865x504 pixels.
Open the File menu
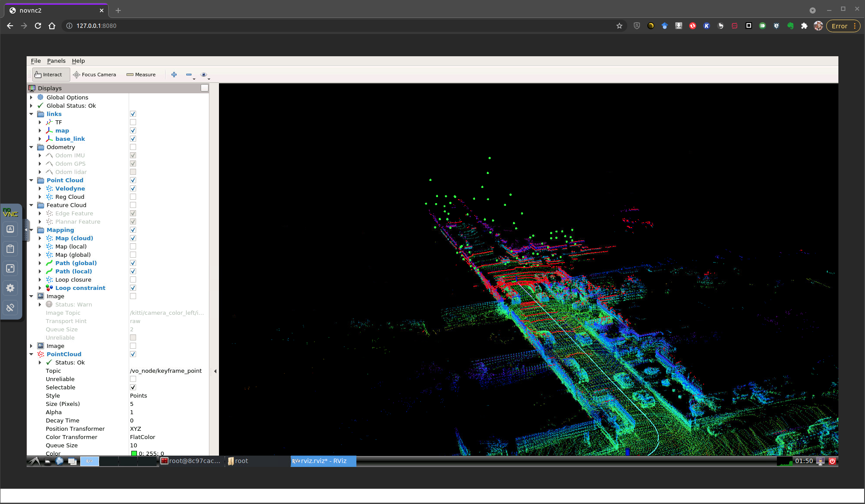pos(36,61)
